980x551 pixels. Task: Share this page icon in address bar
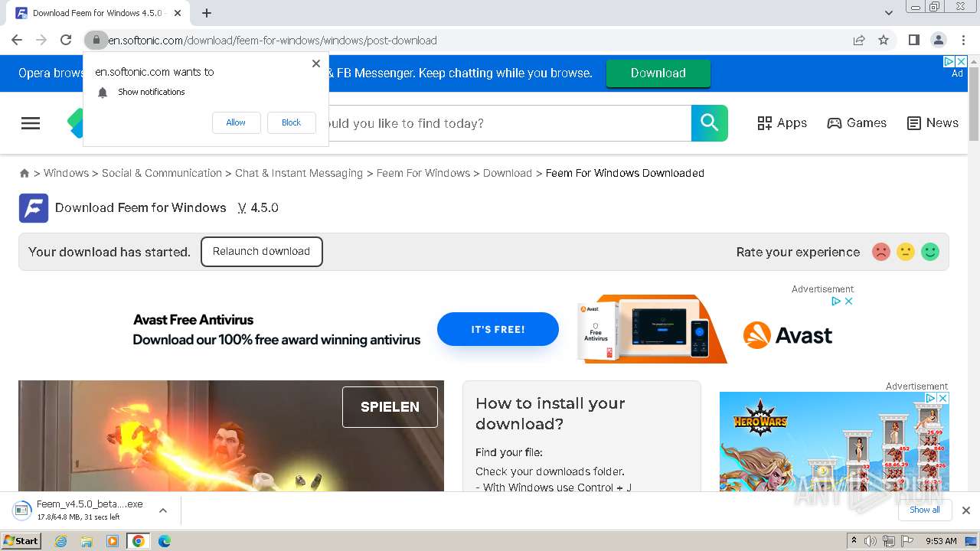click(859, 40)
